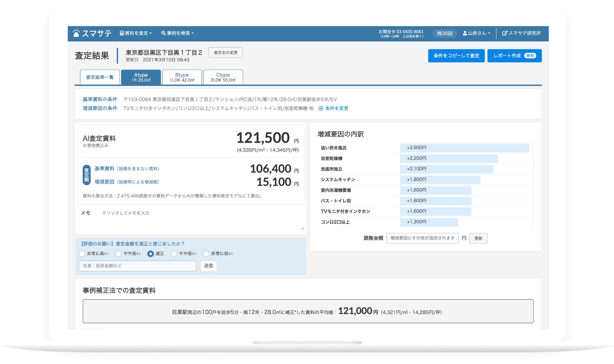
Task: Switch to the Btype 1LDK tab
Action: 182,77
